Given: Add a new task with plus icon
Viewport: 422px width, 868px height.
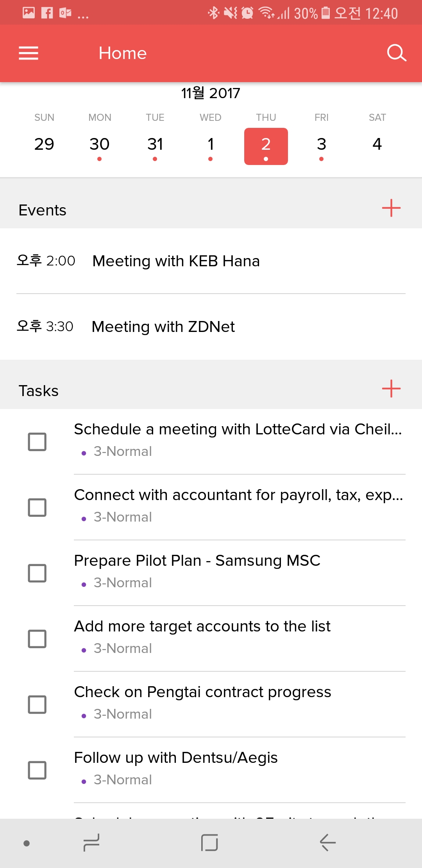Looking at the screenshot, I should click(391, 389).
